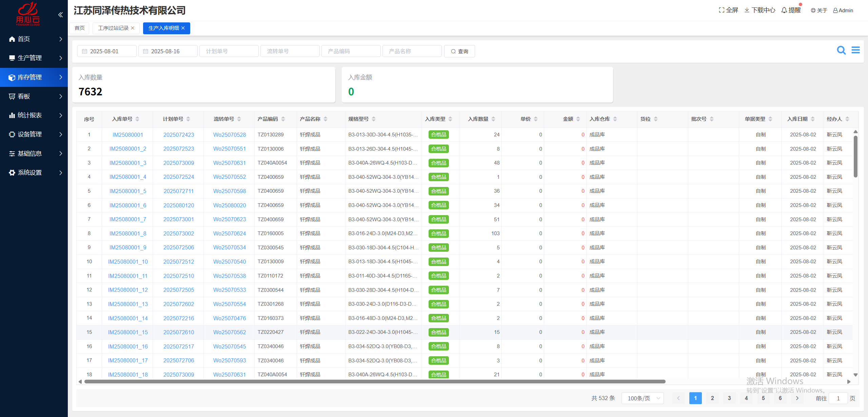Click the vertical table scrollbar thumb
The height and width of the screenshot is (417, 868).
coord(855,156)
